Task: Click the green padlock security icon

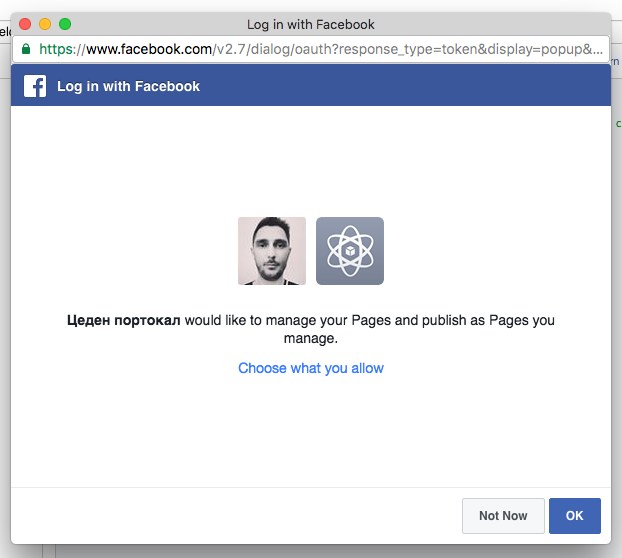Action: (26, 49)
